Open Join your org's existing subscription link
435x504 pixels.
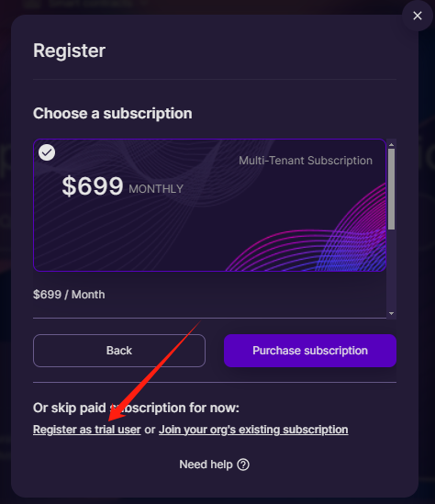[x=253, y=430]
